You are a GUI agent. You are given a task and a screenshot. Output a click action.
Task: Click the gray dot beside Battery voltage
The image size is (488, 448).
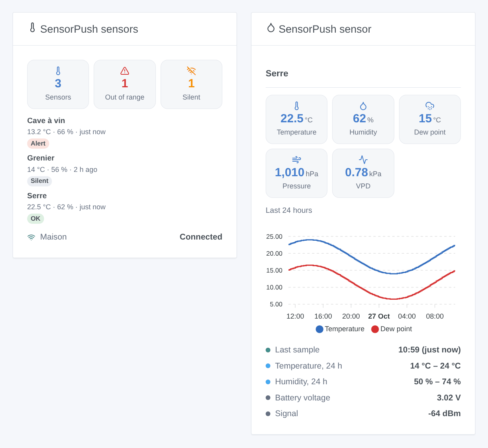[x=268, y=398]
